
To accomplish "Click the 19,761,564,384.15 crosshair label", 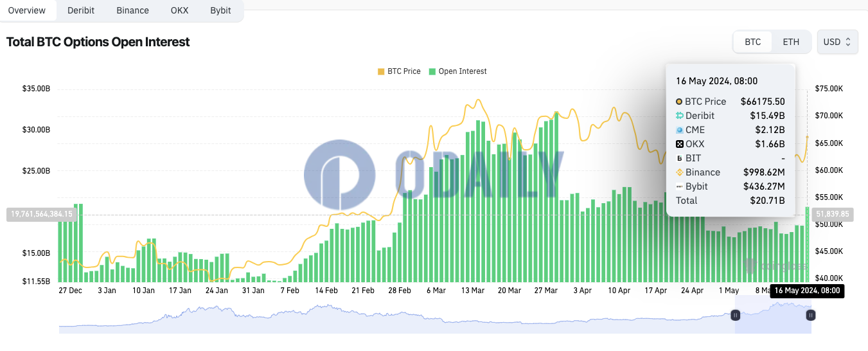I will click(42, 214).
